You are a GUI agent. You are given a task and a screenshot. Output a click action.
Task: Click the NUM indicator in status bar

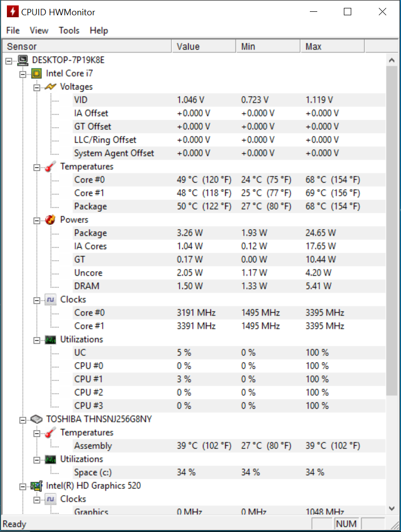tap(346, 524)
